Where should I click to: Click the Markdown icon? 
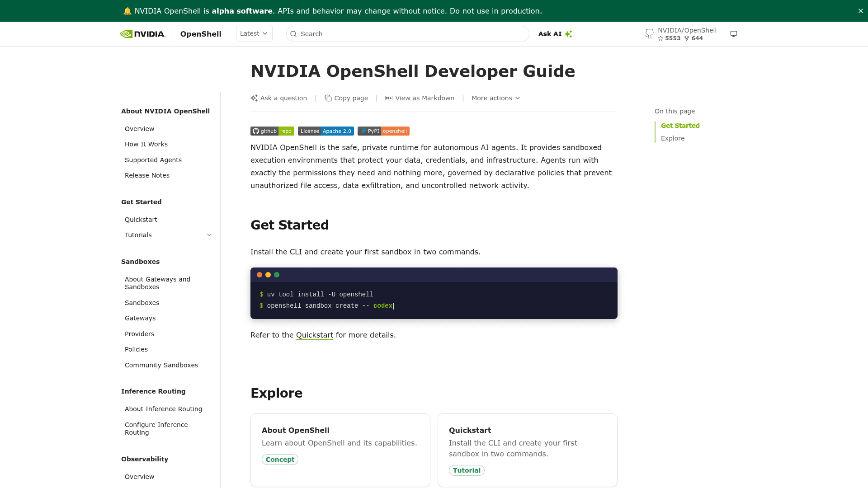tap(389, 98)
